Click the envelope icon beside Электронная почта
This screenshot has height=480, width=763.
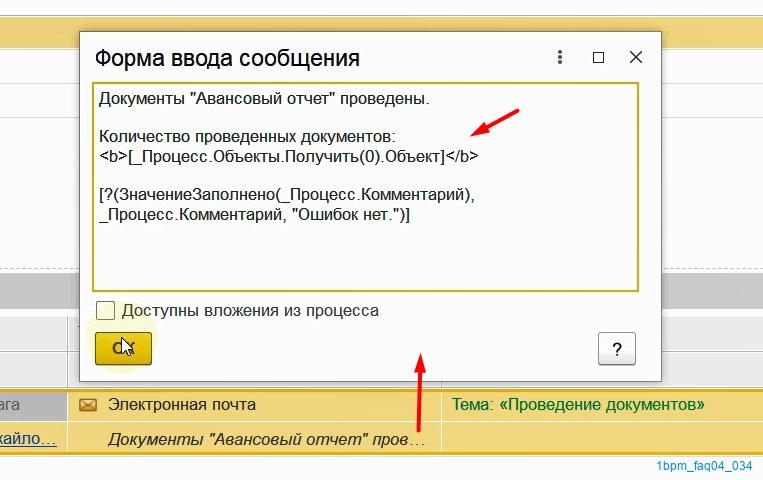[x=88, y=405]
